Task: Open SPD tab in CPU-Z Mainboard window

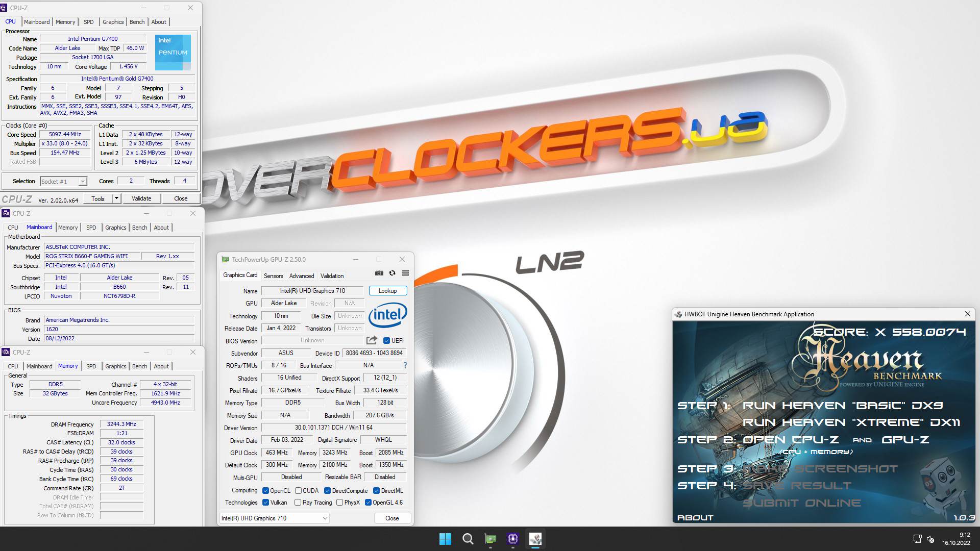Action: [91, 228]
